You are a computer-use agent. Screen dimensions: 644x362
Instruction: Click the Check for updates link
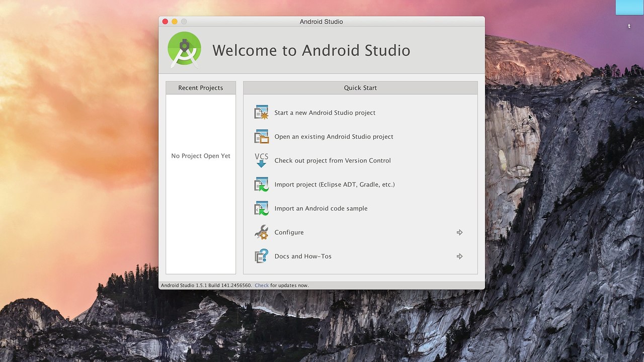pyautogui.click(x=262, y=286)
